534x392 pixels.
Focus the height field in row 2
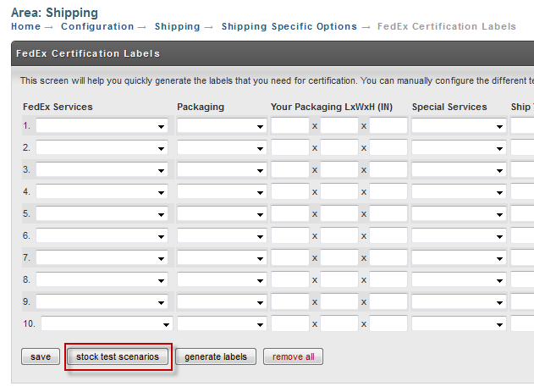[x=388, y=148]
